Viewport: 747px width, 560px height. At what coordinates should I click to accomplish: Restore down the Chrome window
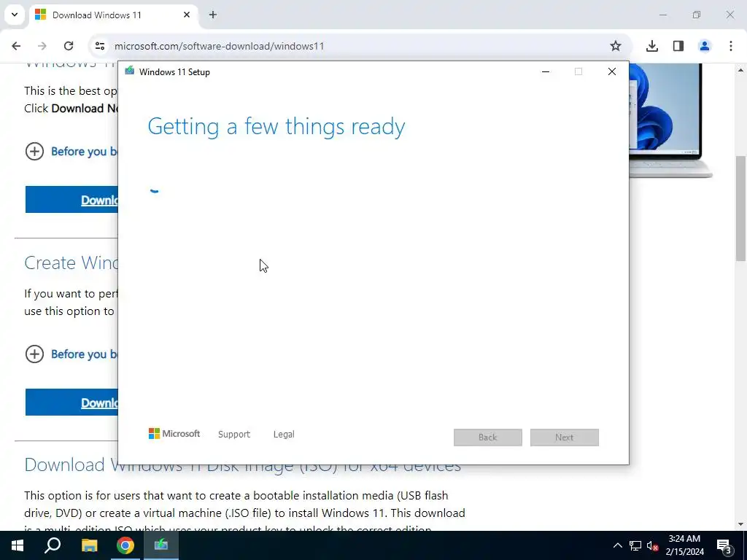coord(697,15)
